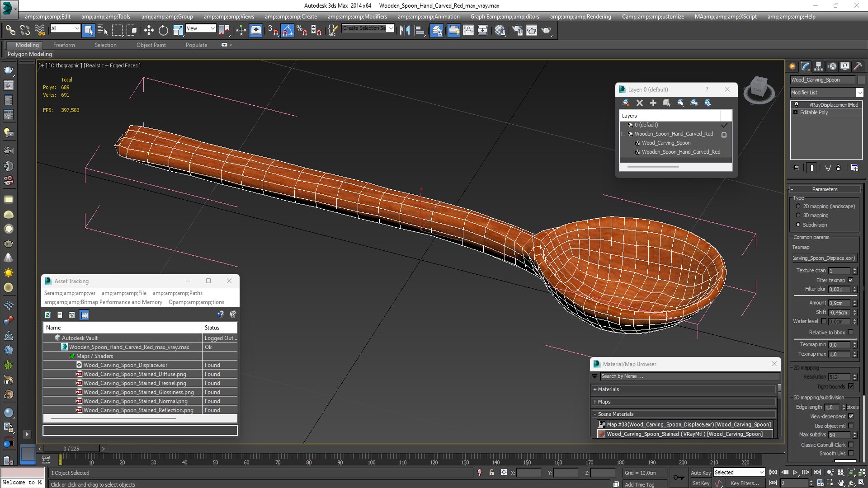
Task: Open the selection filter All dropdown
Action: pyautogui.click(x=65, y=28)
